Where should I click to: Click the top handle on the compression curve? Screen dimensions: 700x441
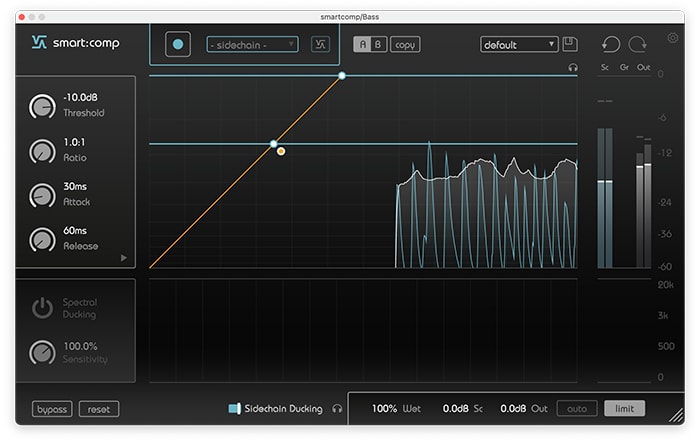(342, 75)
